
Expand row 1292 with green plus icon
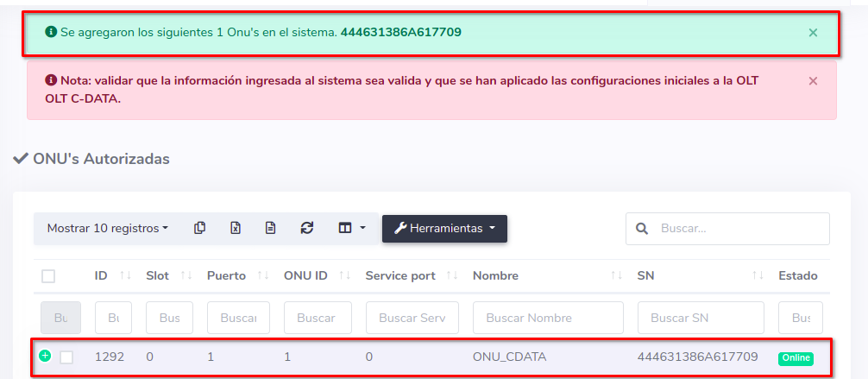[x=45, y=356]
